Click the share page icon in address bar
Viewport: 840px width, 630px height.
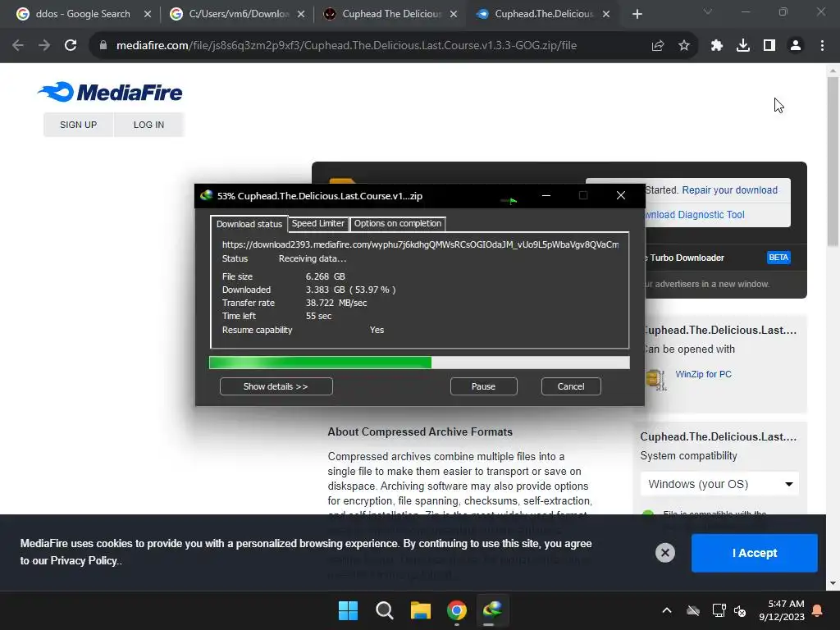[658, 46]
